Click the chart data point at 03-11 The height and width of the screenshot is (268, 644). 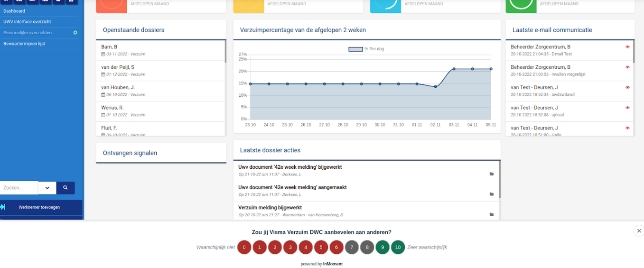[454, 69]
